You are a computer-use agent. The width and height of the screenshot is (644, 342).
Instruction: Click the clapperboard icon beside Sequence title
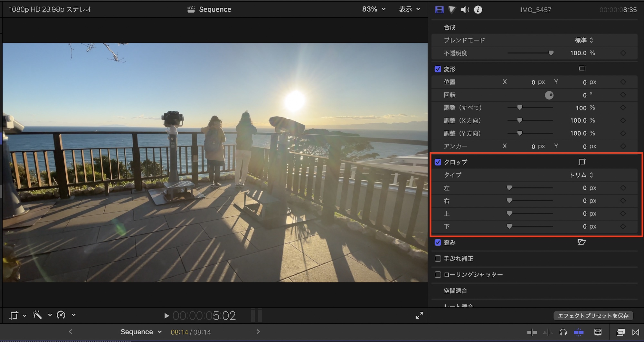pyautogui.click(x=191, y=9)
